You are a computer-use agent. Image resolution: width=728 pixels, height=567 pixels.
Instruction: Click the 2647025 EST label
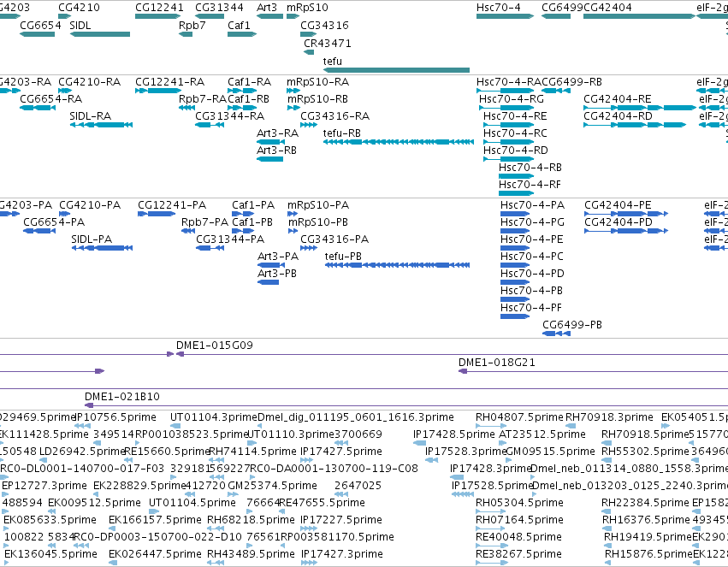click(358, 486)
